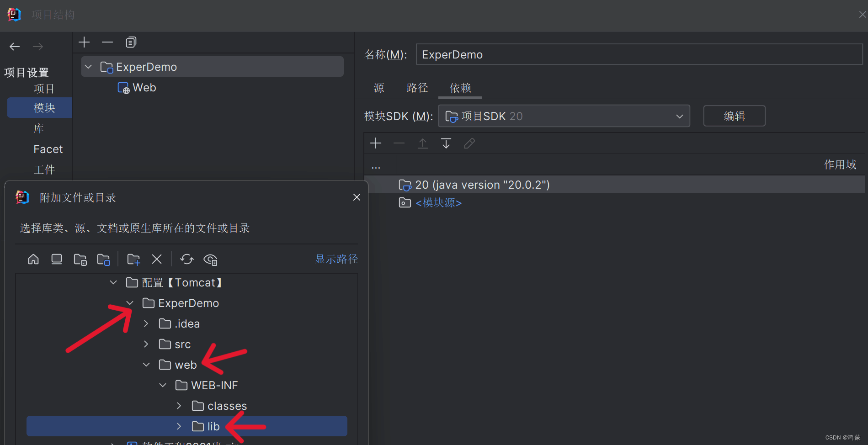Select the classes folder
This screenshot has height=445, width=868.
219,406
